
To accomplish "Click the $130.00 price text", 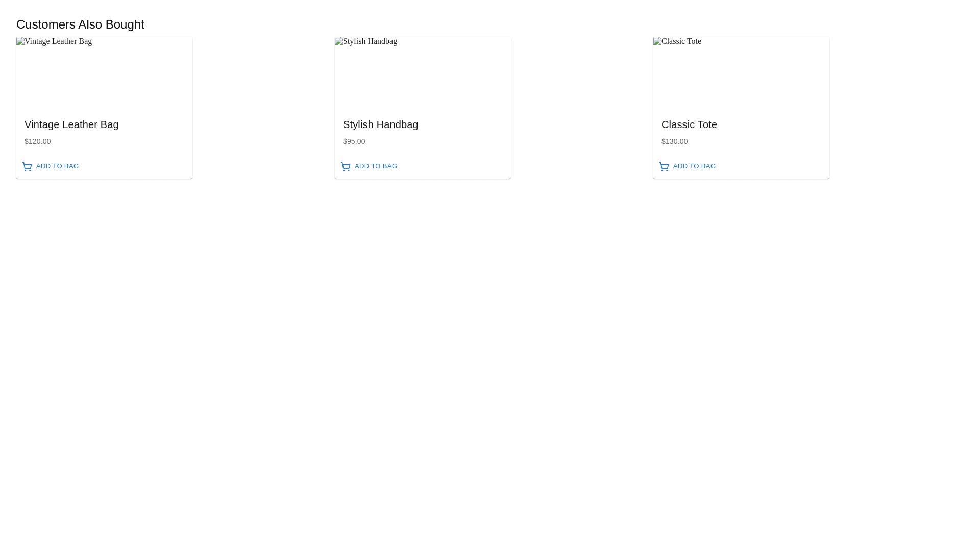I will coord(674,141).
